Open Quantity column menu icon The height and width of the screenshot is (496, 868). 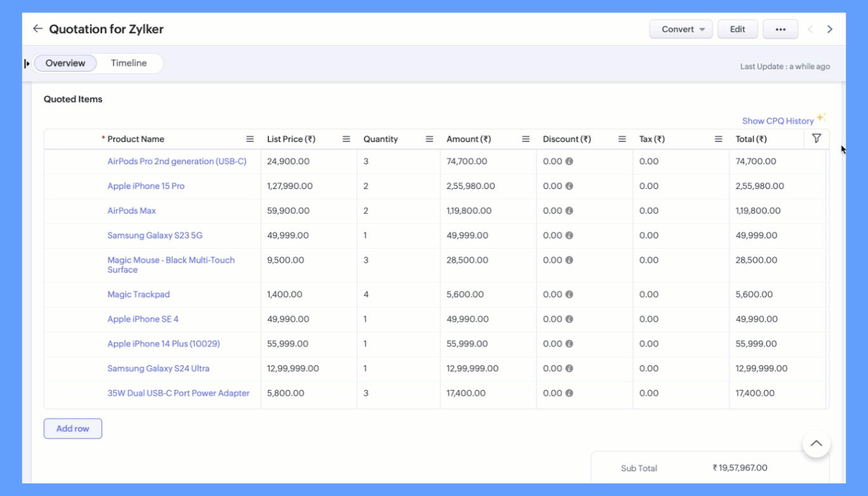430,139
